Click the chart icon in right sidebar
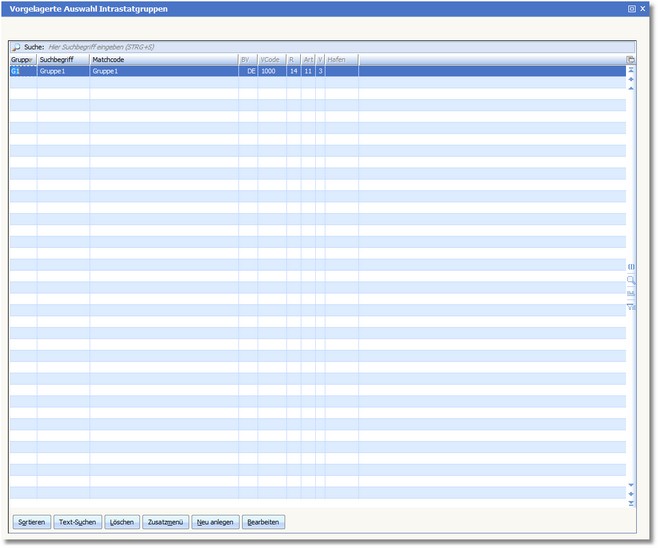The width and height of the screenshot is (658, 548). 631,293
